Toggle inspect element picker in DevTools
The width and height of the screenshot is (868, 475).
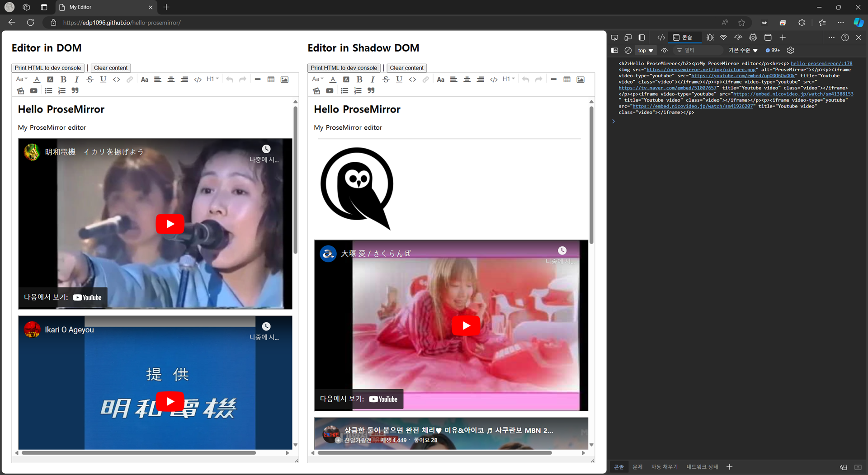[614, 38]
